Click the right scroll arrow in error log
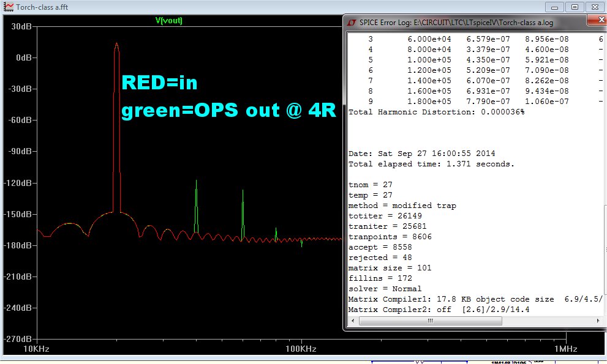Screen dimensions: 607x364 pyautogui.click(x=598, y=321)
